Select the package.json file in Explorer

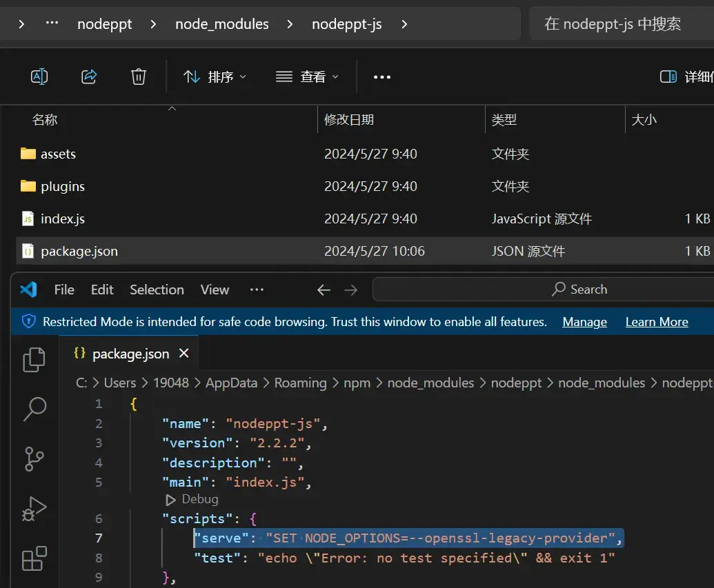(364, 251)
